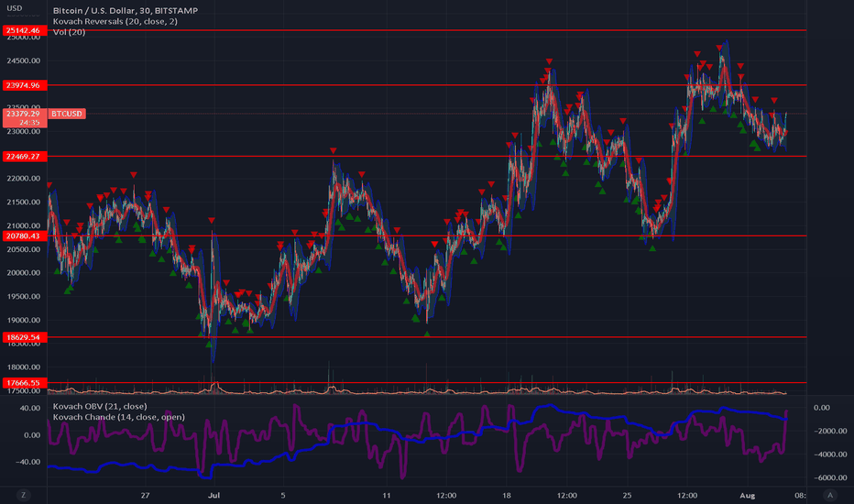Click the Jul date on time axis

click(x=214, y=495)
